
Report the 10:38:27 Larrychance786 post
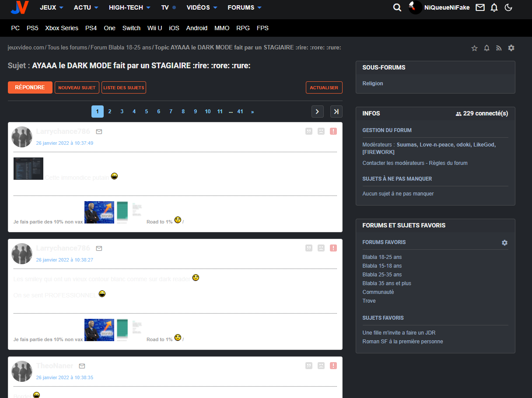pos(333,248)
